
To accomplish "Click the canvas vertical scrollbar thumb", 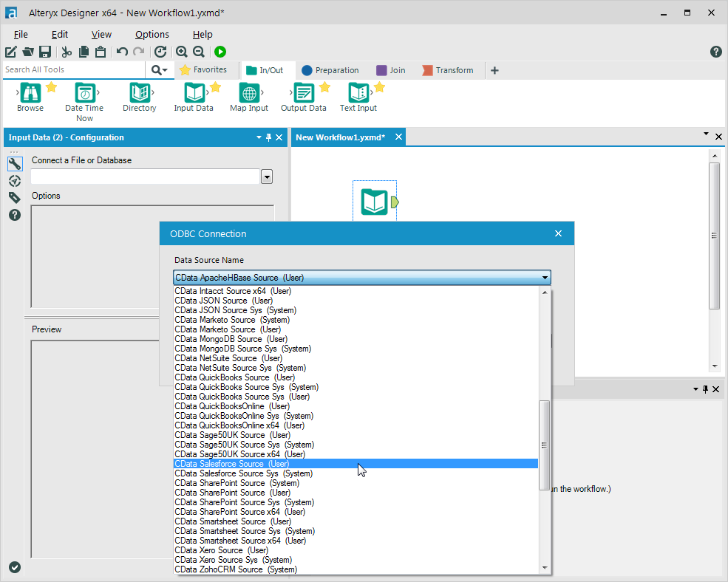I will tap(715, 236).
